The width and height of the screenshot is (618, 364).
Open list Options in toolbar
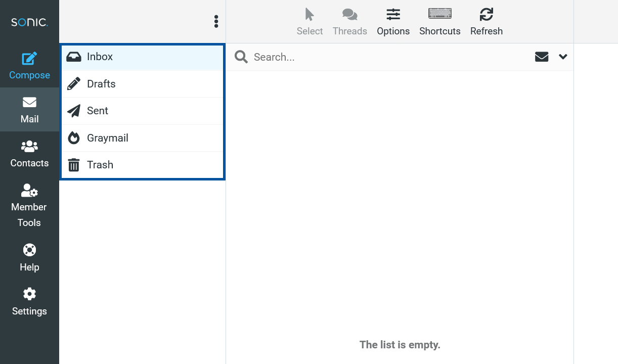(x=393, y=22)
